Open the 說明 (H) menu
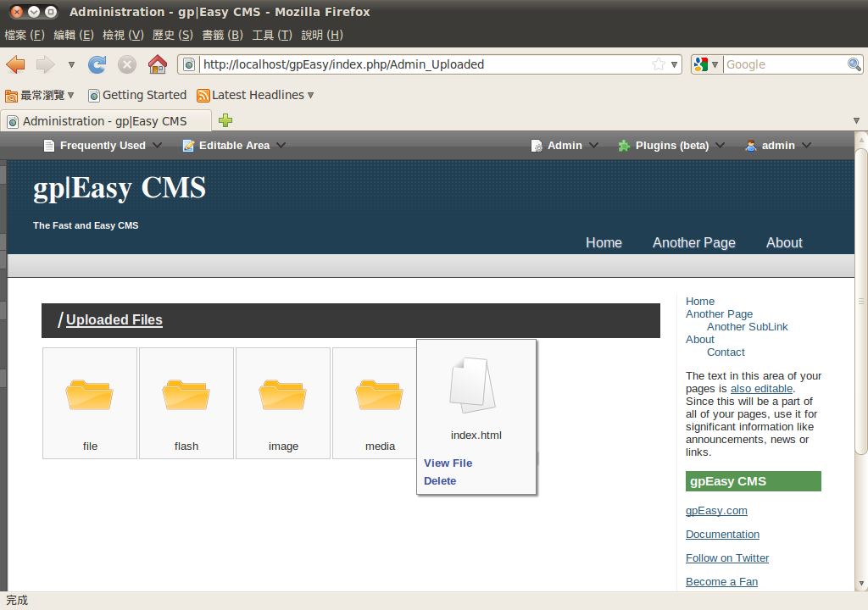 click(322, 35)
